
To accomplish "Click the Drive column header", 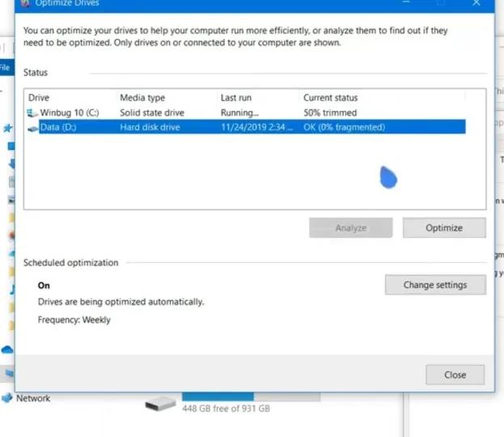I will pyautogui.click(x=39, y=97).
